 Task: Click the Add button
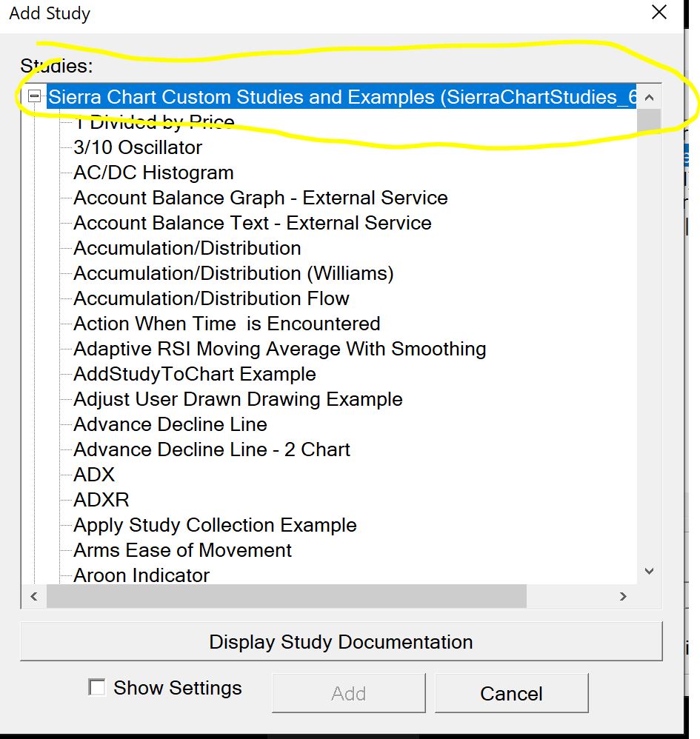point(349,693)
